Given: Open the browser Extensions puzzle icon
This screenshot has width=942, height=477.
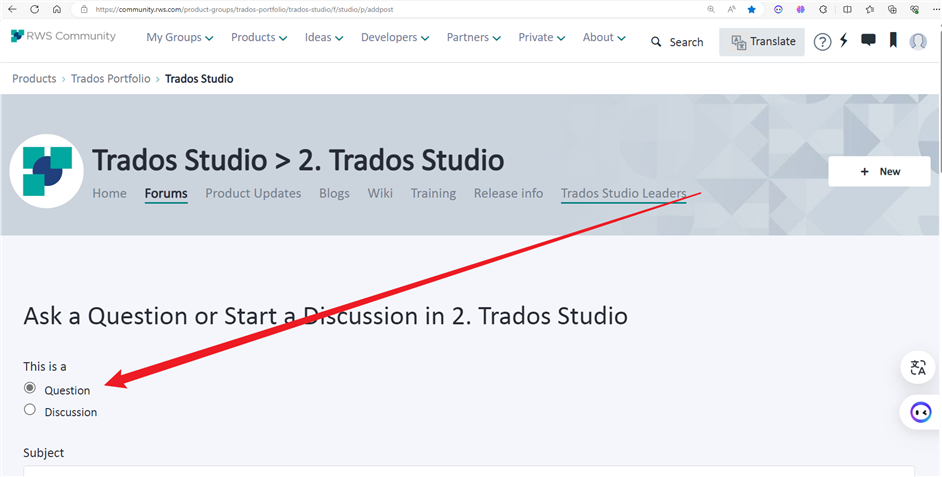Looking at the screenshot, I should 824,9.
